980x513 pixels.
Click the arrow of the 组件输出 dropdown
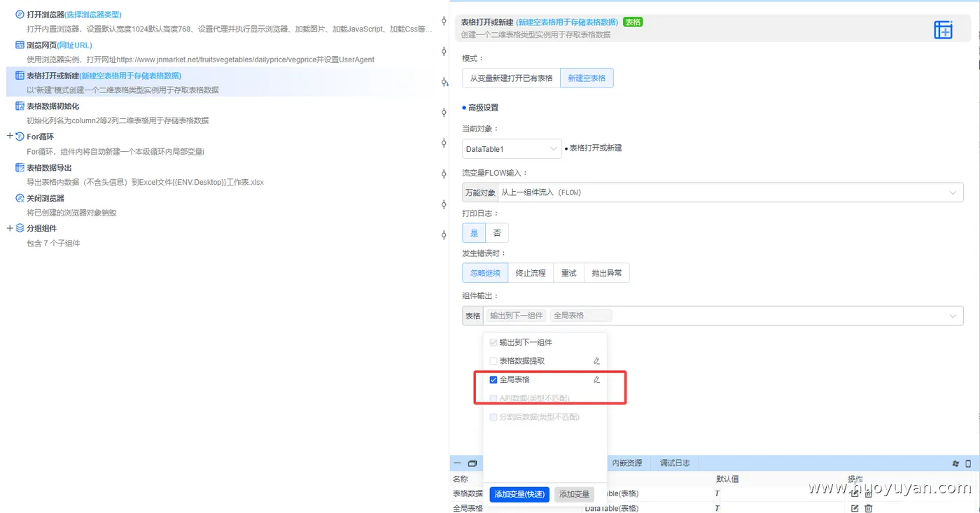(953, 316)
